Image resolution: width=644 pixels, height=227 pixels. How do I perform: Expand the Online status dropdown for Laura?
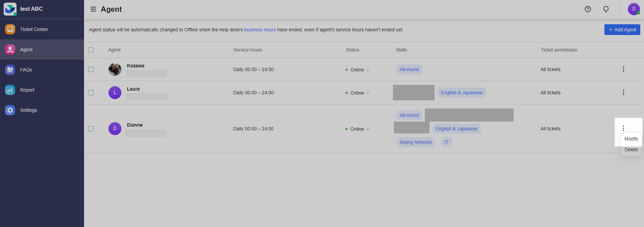point(358,93)
